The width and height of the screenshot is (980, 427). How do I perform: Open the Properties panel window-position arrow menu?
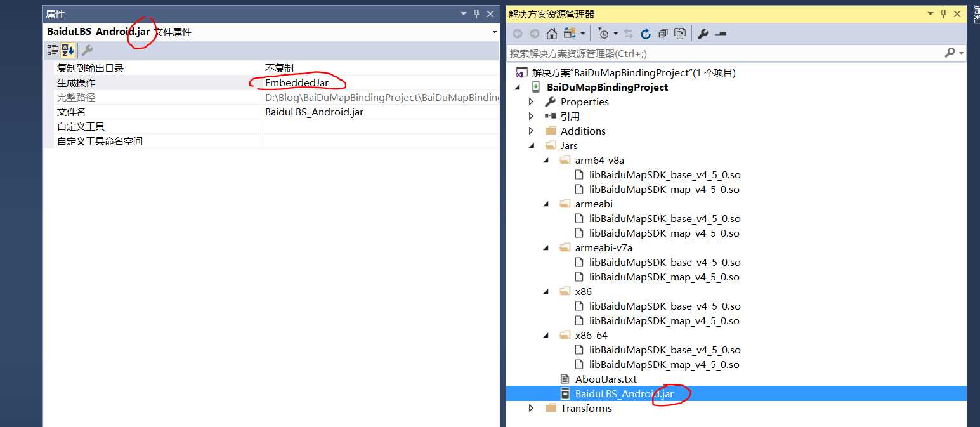coord(462,14)
